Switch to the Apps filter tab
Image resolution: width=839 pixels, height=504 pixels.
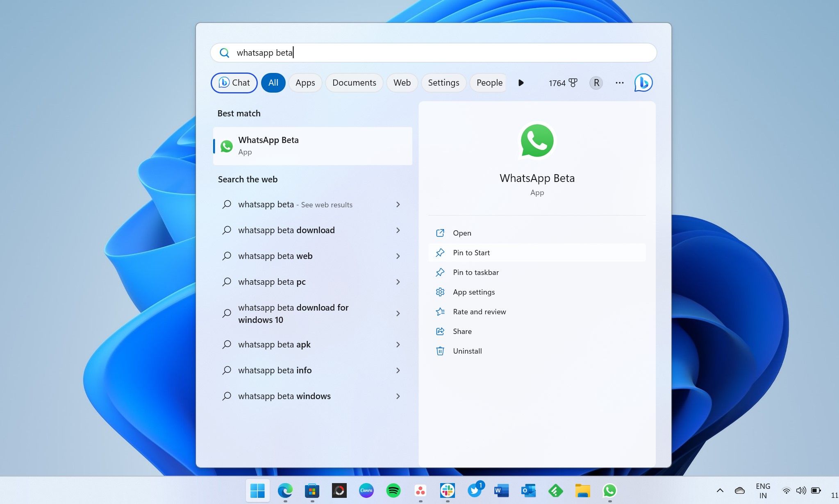[x=305, y=83]
